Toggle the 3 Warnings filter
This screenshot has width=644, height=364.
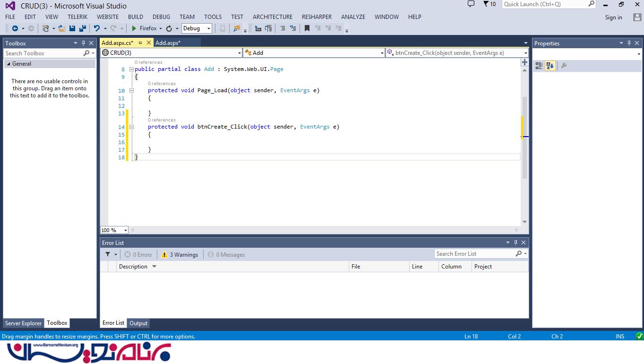[x=180, y=254]
